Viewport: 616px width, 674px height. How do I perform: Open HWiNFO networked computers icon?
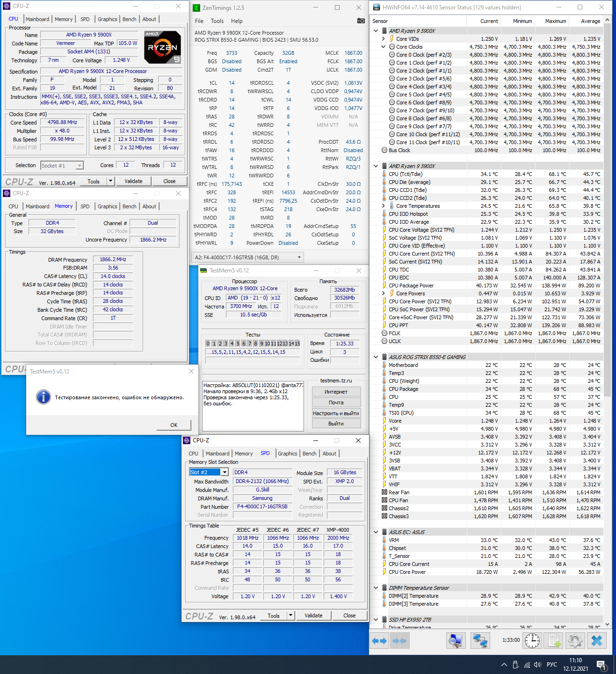pyautogui.click(x=480, y=641)
